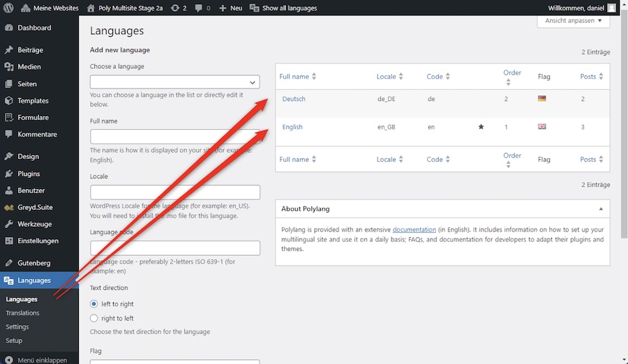
Task: Select the right to left radio button
Action: pyautogui.click(x=95, y=318)
